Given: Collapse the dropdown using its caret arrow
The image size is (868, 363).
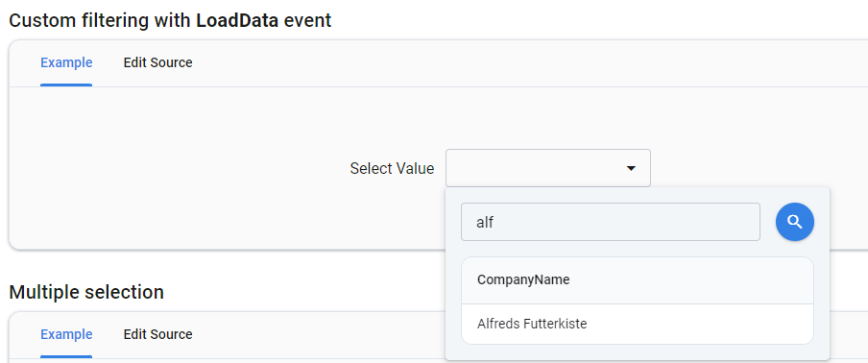Looking at the screenshot, I should (x=631, y=168).
